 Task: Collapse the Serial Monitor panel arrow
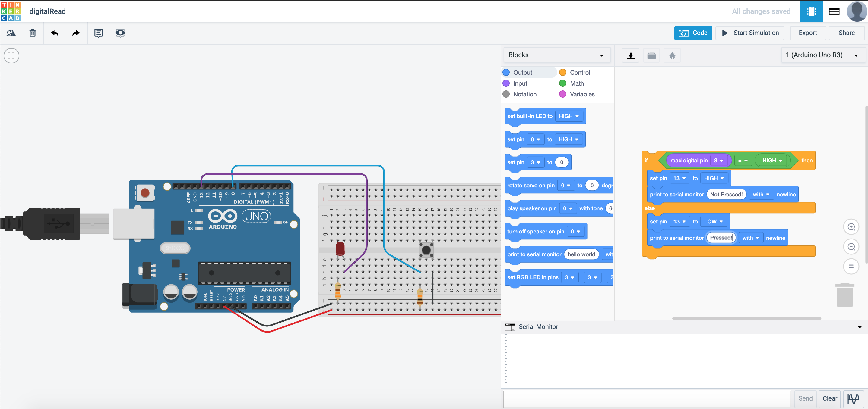[x=859, y=327]
